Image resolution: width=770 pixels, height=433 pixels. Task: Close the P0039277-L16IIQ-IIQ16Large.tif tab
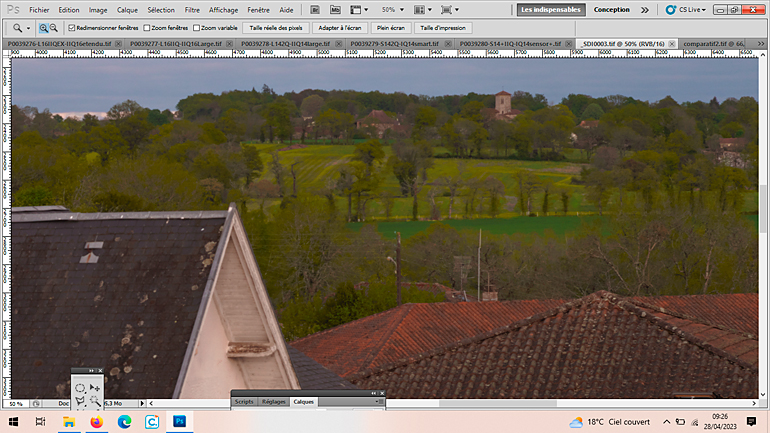point(229,44)
